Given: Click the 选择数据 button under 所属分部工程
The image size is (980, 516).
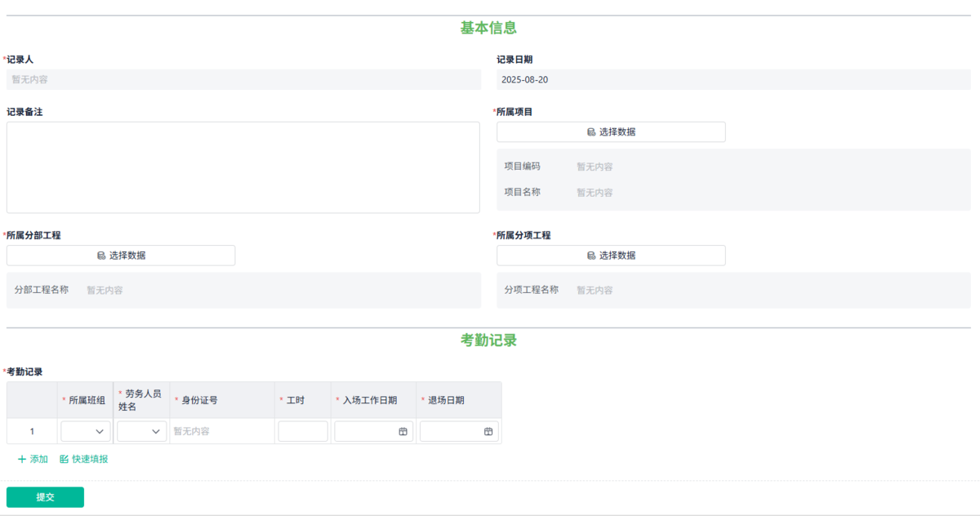Looking at the screenshot, I should pos(120,255).
